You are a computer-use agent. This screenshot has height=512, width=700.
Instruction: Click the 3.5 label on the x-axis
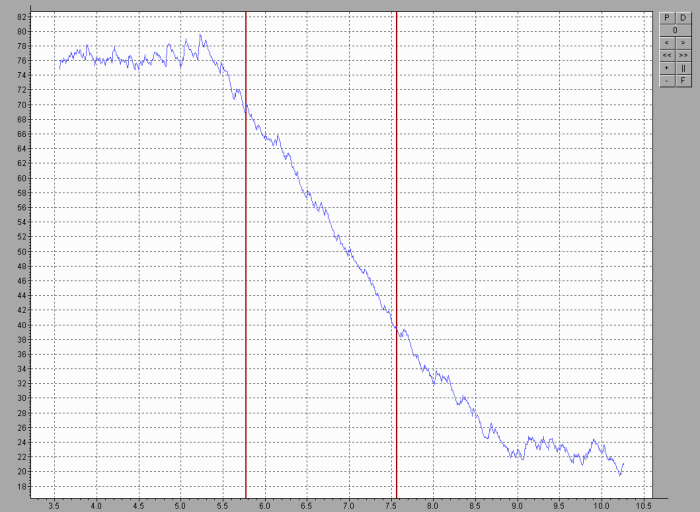[x=54, y=505]
